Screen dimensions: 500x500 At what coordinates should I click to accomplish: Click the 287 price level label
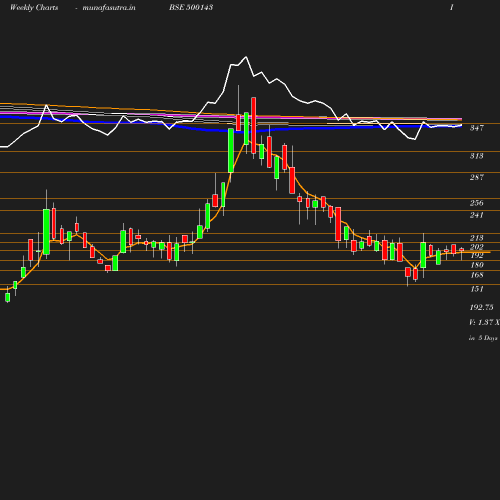pos(477,177)
